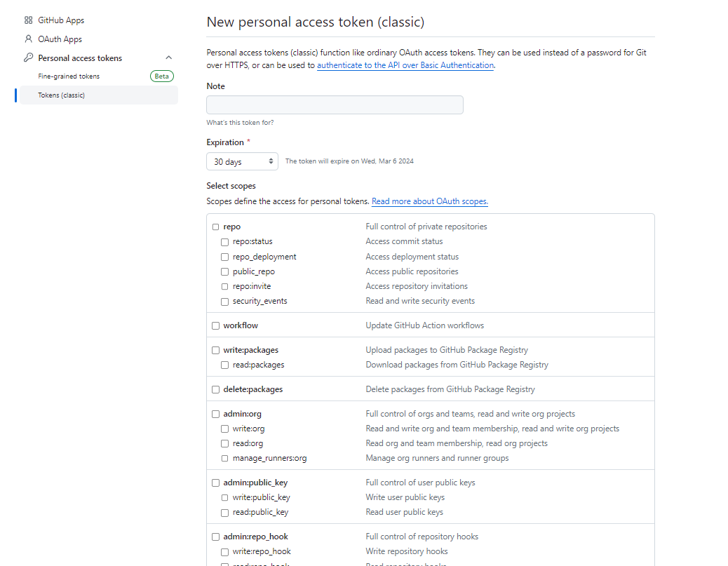Viewport: 728px width, 566px height.
Task: Collapse the Personal access tokens section
Action: click(168, 58)
